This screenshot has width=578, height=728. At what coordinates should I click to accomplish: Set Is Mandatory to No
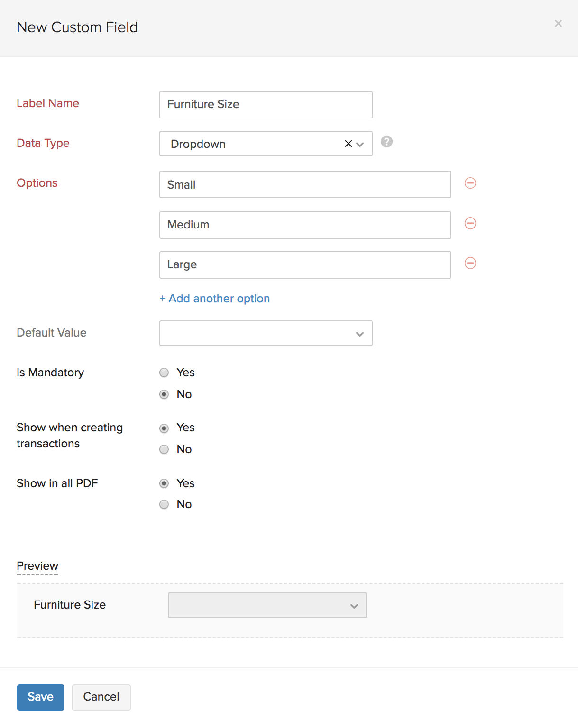pos(164,394)
